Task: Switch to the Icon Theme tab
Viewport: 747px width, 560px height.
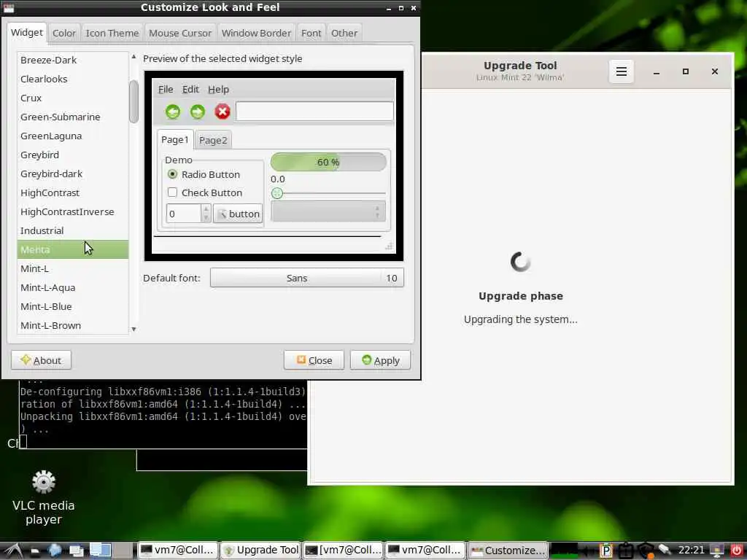Action: (112, 34)
